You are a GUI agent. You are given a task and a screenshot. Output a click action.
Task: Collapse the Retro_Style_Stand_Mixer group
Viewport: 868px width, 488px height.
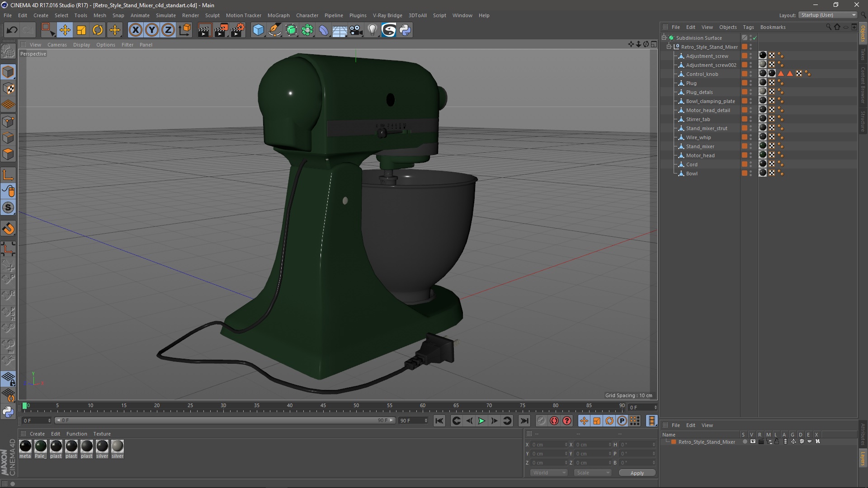pyautogui.click(x=669, y=47)
